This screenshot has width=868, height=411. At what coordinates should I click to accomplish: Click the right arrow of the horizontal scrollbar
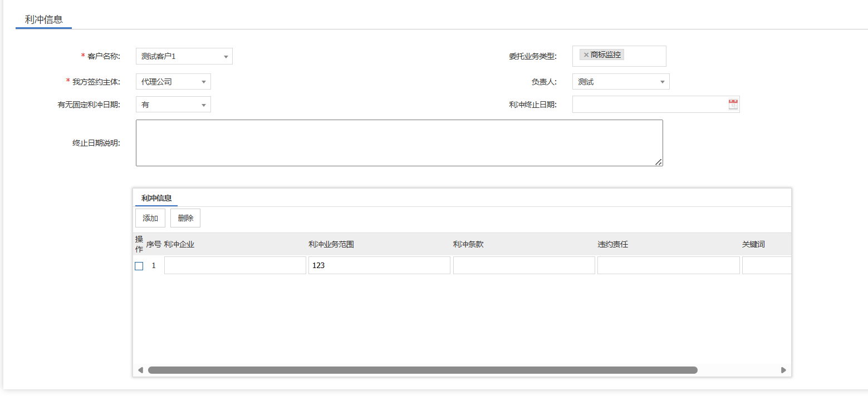pos(783,370)
